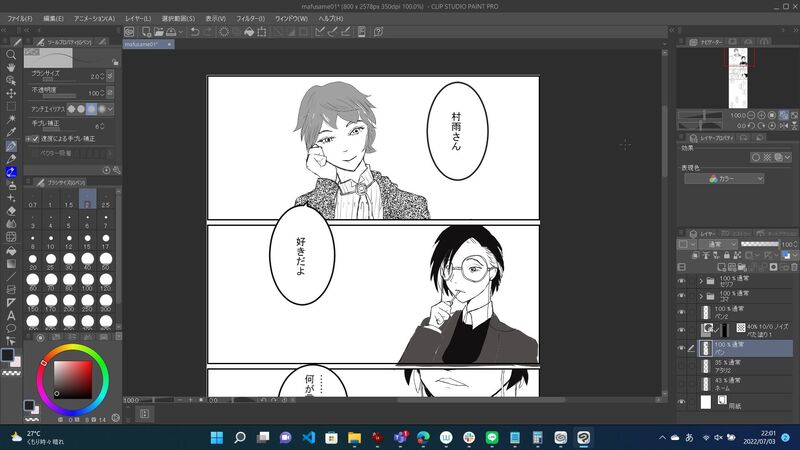Show the 35% アタリ2 layer

coord(682,366)
